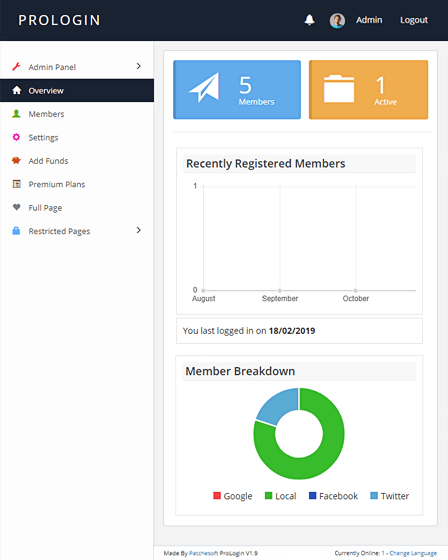Click the Logout link
The image size is (448, 560).
click(x=414, y=20)
